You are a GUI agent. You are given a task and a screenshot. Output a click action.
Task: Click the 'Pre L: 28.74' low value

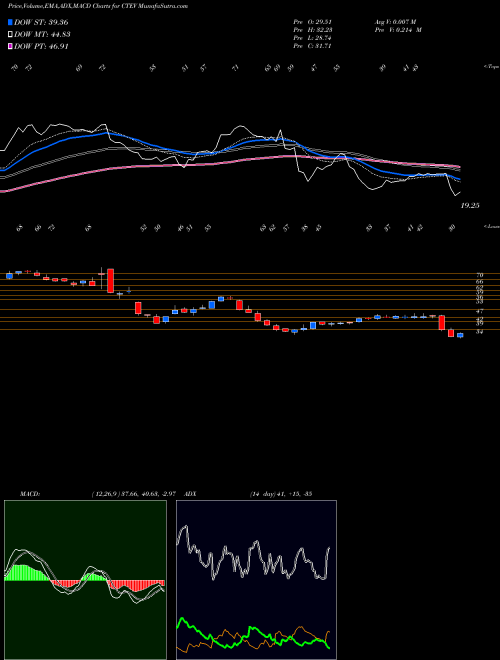(313, 38)
